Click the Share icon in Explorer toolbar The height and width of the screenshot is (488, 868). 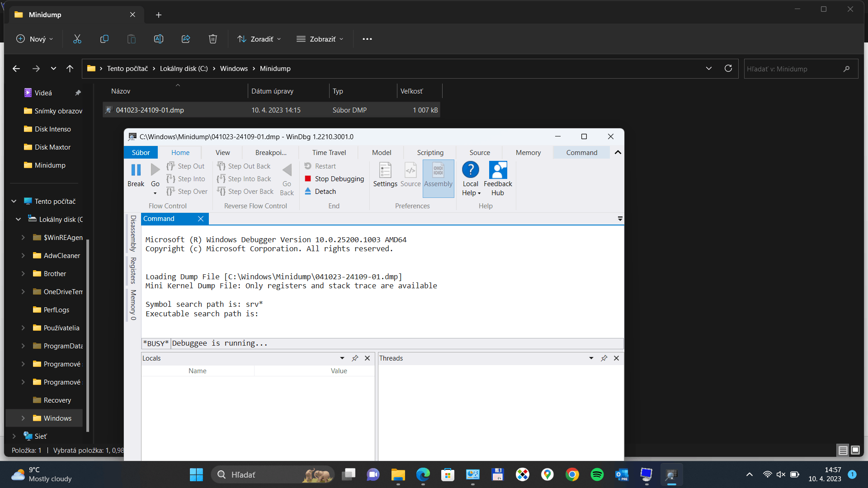[x=186, y=39]
